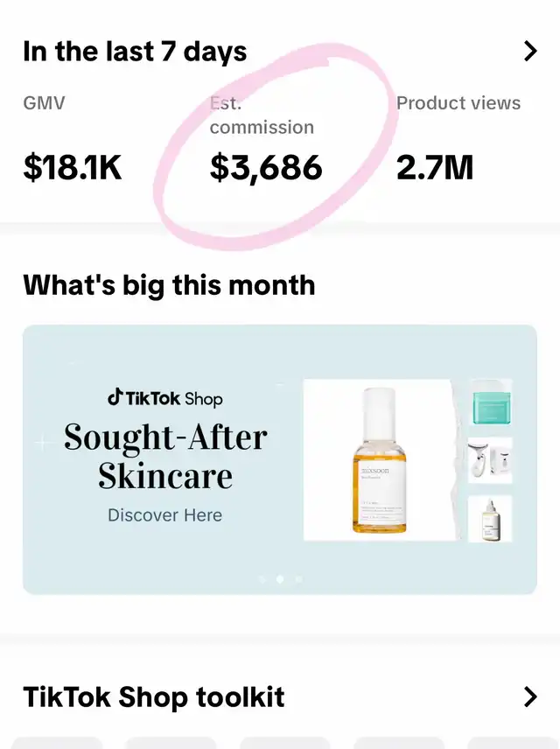Select the active middle carousel dot
The width and height of the screenshot is (560, 749).
tap(280, 579)
